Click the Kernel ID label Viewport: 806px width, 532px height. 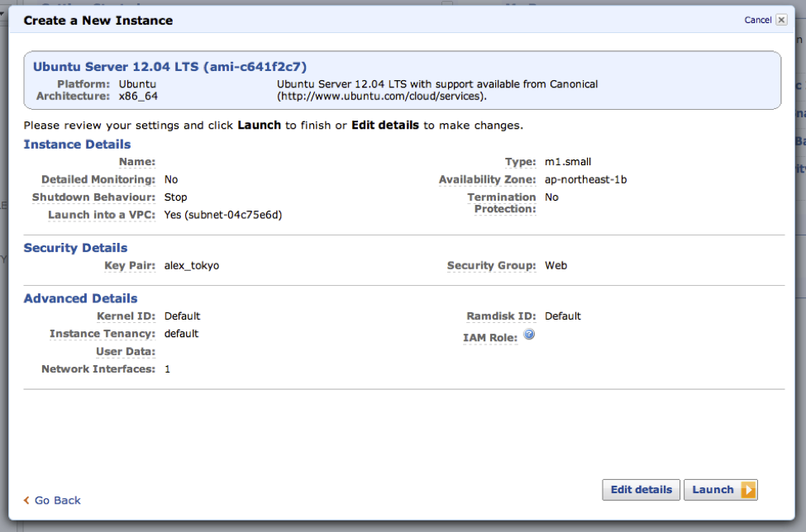126,316
